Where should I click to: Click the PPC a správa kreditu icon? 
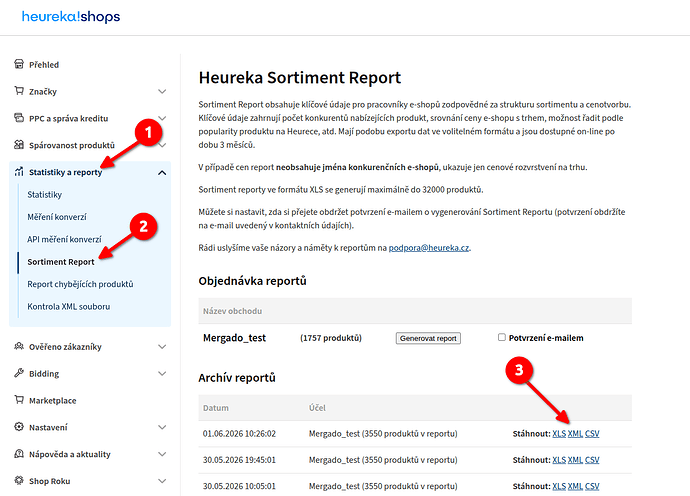[19, 118]
